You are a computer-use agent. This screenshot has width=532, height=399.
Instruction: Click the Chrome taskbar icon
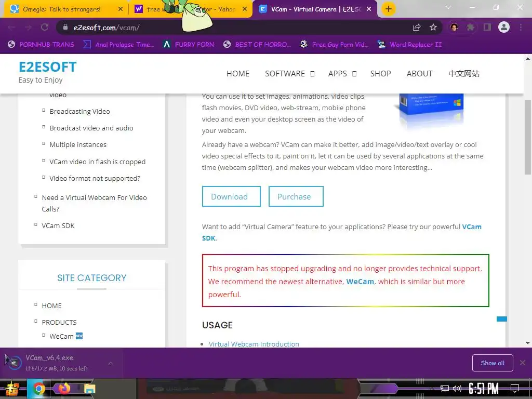point(38,389)
